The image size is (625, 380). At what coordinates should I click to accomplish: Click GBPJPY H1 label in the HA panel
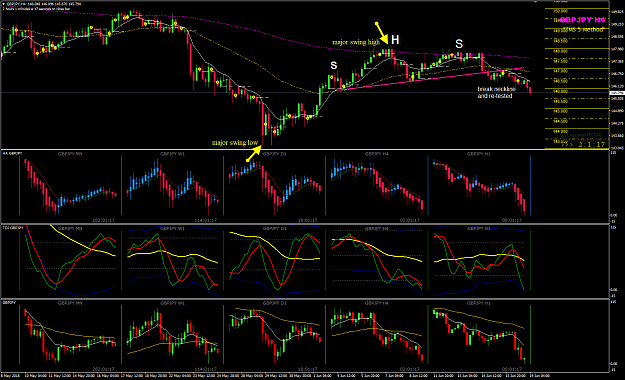(x=478, y=154)
